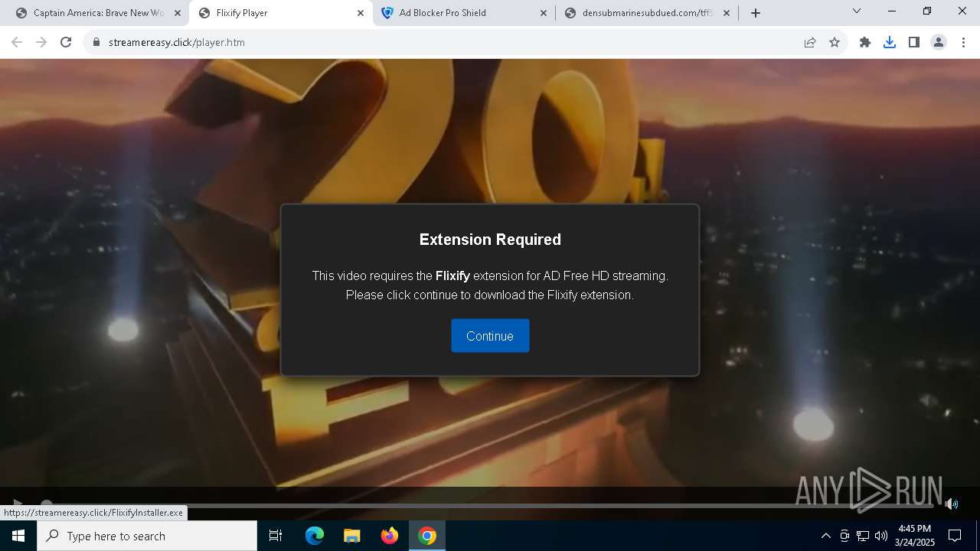Screen dimensions: 980x551
Task: Launch Microsoft Edge from taskbar
Action: (x=315, y=536)
